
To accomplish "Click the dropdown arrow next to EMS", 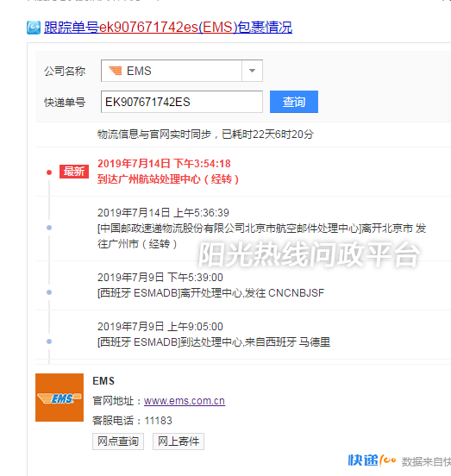I will click(x=252, y=71).
